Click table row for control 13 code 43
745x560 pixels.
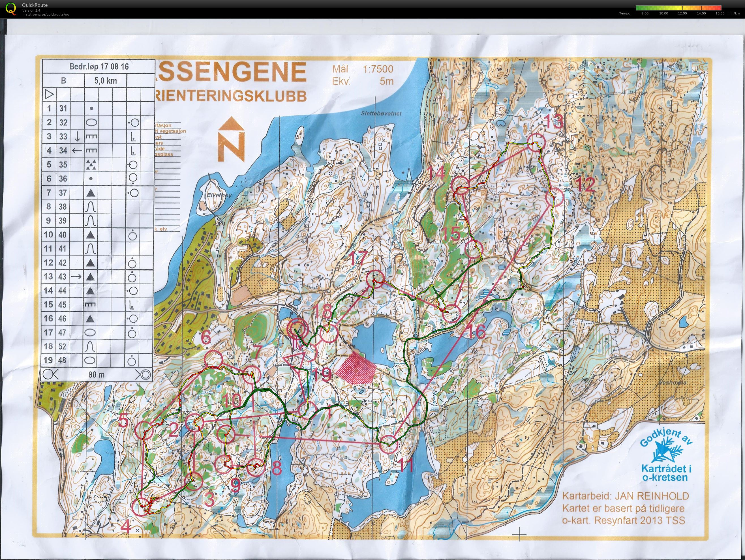[x=98, y=277]
